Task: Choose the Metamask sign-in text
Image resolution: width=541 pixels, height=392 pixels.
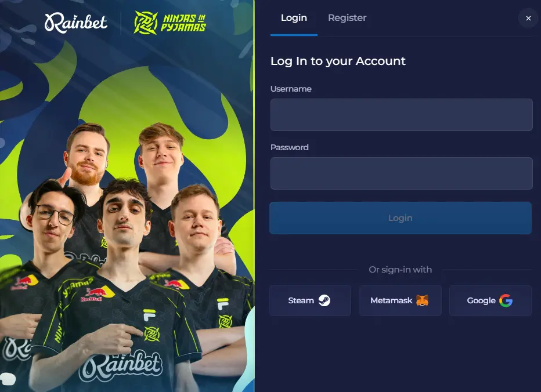Action: 391,300
